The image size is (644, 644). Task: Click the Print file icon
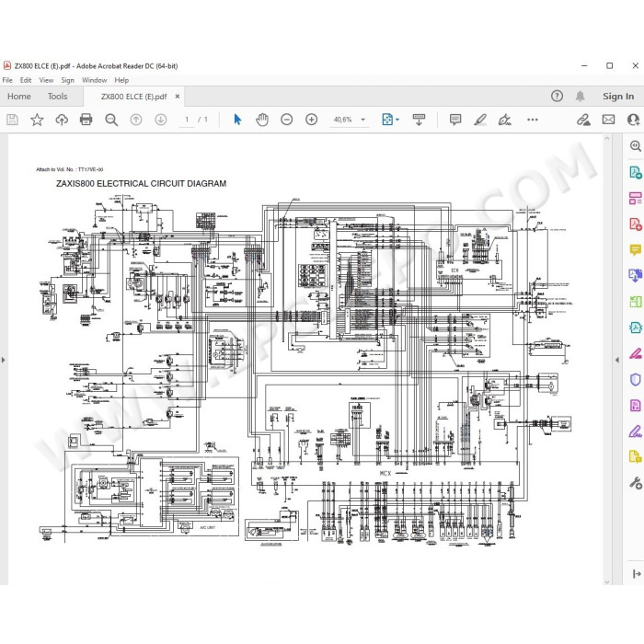coord(86,120)
